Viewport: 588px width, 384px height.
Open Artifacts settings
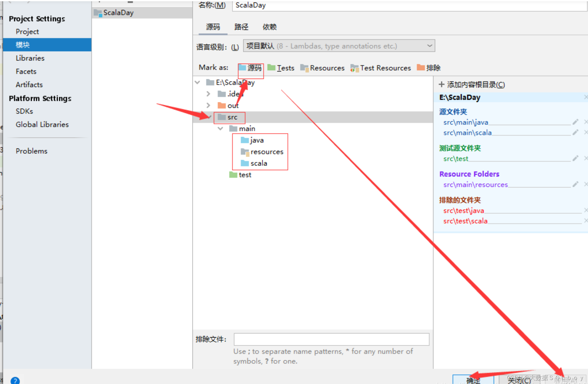pos(29,85)
